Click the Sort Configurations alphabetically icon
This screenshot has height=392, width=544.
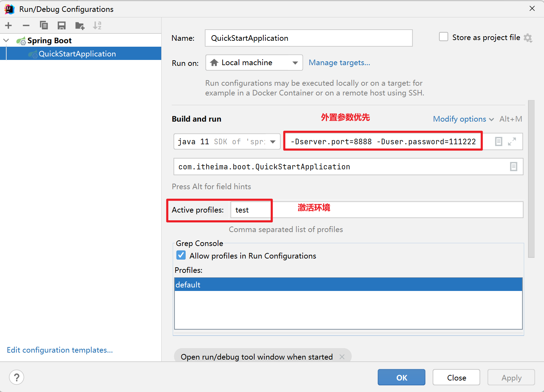pyautogui.click(x=97, y=25)
